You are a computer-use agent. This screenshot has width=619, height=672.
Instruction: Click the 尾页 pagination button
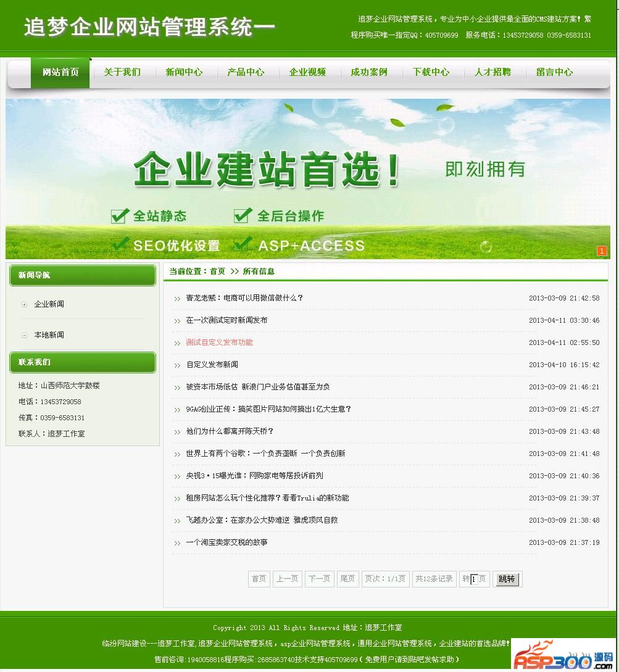pyautogui.click(x=347, y=579)
